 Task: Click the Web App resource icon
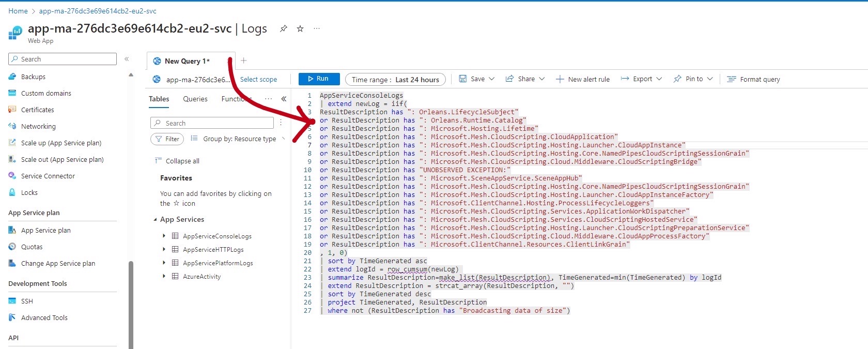pyautogui.click(x=15, y=33)
